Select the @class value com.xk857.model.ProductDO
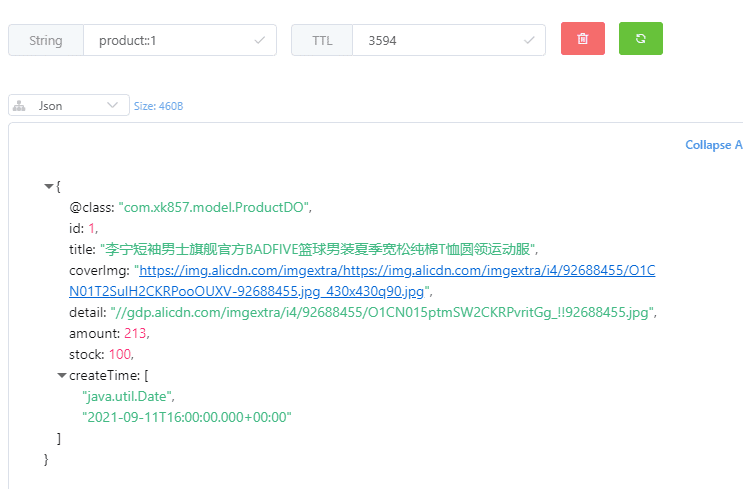 (215, 207)
